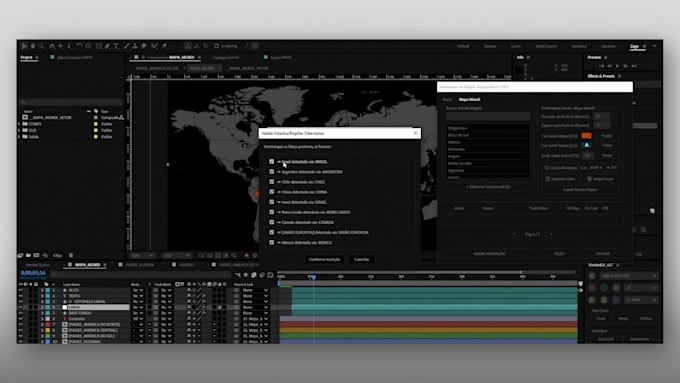
Task: Uncheck Brasil detectado via BRASIL
Action: point(271,161)
